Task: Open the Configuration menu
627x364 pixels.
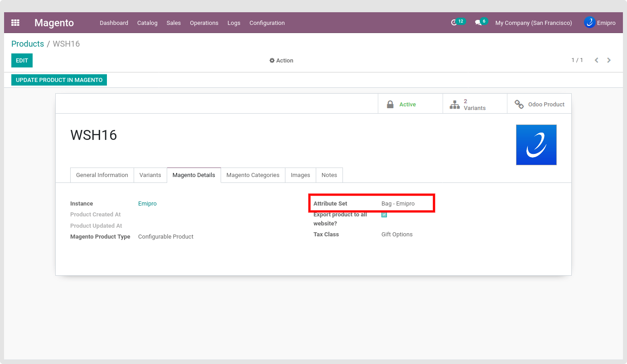Action: click(x=267, y=23)
